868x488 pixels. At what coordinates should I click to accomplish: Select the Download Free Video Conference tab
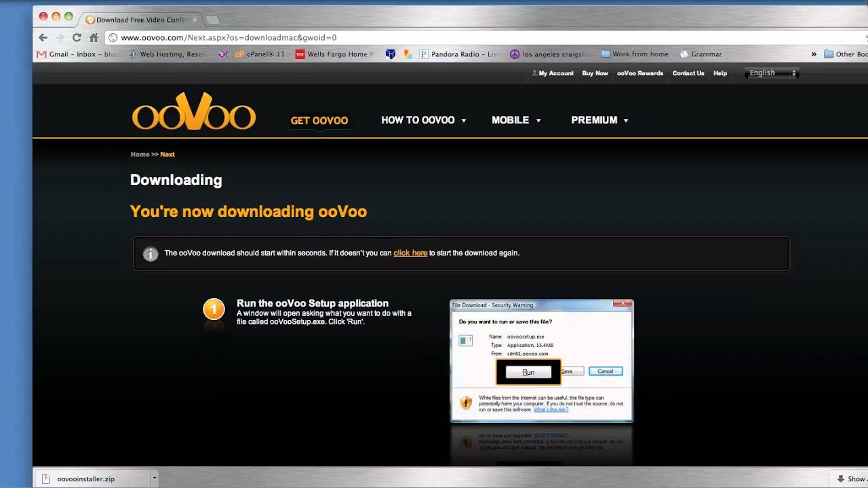pos(141,20)
